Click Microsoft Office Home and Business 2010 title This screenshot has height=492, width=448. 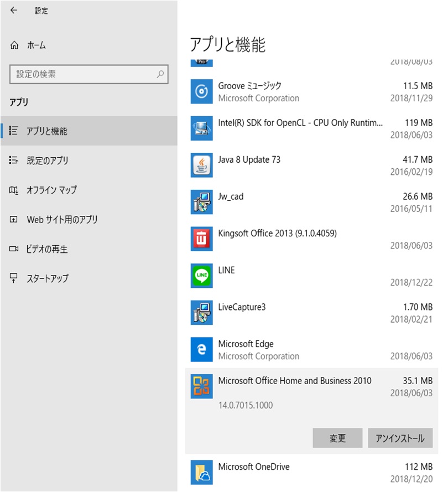coord(295,381)
